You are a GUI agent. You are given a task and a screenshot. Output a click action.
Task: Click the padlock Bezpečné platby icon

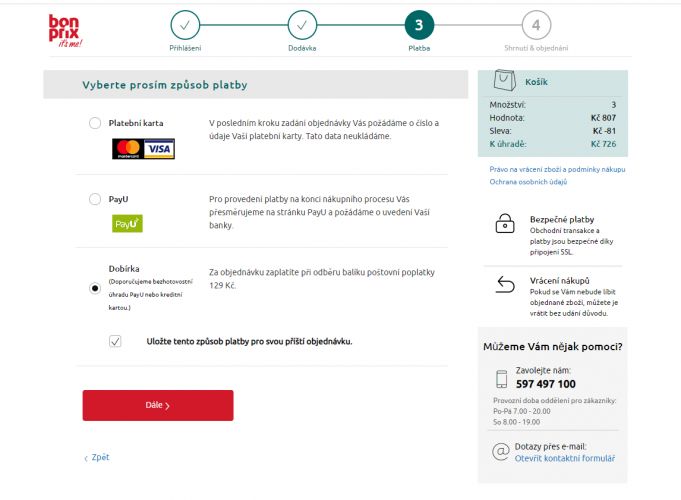505,224
